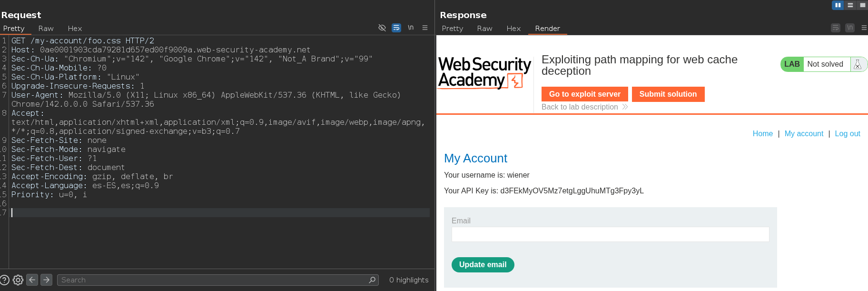The image size is (868, 291).
Task: Toggle hidden characters eye icon in Request
Action: (x=382, y=28)
